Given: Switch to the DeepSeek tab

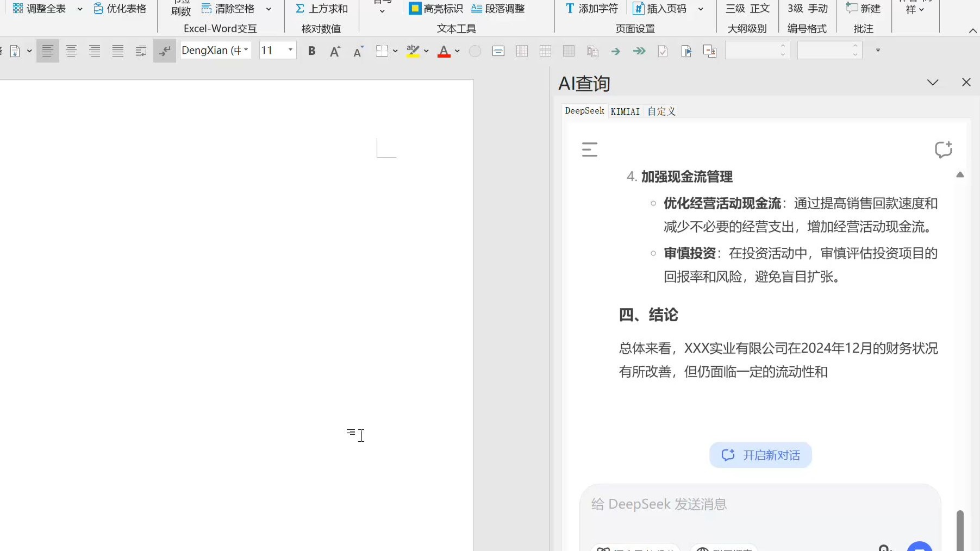Looking at the screenshot, I should click(584, 111).
